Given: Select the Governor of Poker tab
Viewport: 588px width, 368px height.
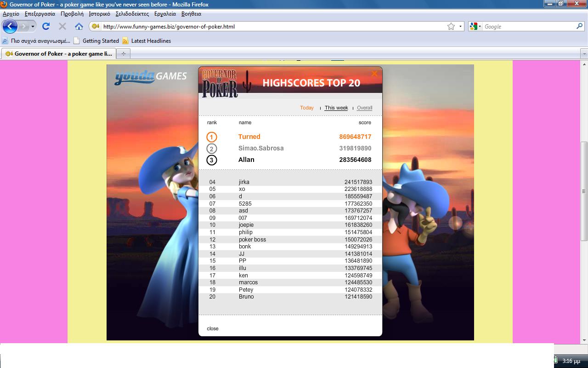Looking at the screenshot, I should coord(59,53).
